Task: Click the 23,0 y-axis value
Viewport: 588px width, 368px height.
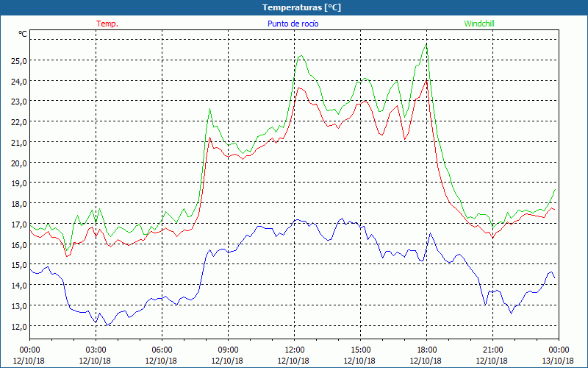Action: pos(19,102)
